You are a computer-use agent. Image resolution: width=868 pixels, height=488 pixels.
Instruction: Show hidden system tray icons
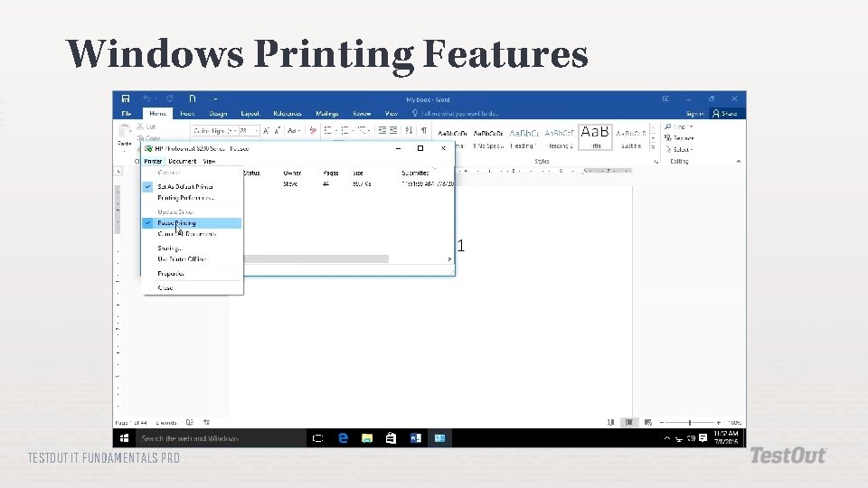[667, 438]
